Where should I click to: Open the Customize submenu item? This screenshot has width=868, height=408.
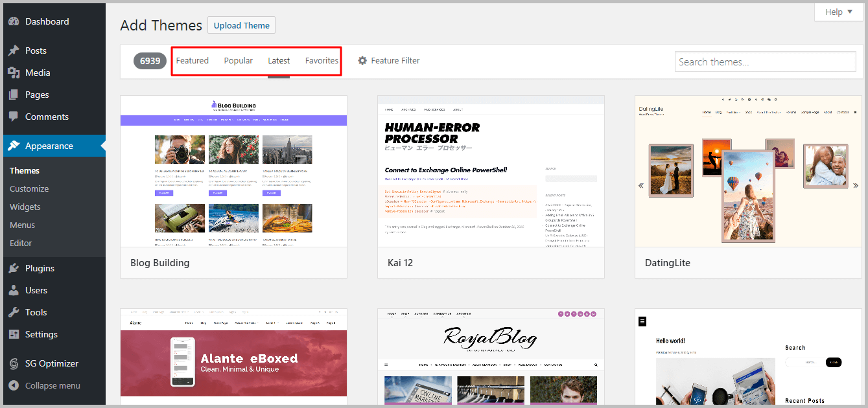tap(29, 188)
